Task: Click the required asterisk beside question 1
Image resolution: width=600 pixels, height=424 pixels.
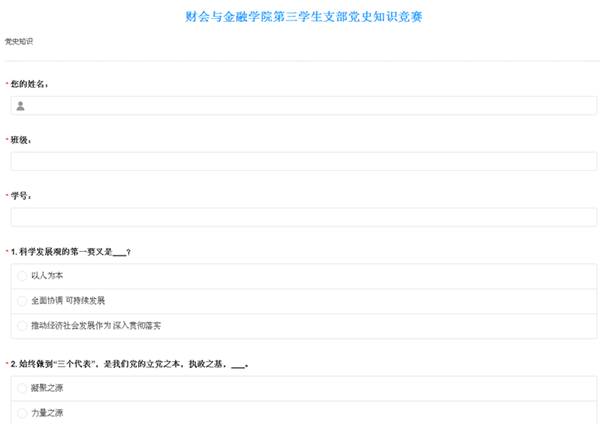Action: [x=6, y=252]
